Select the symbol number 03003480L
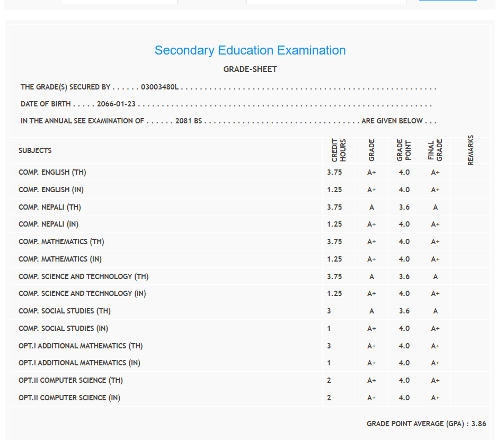The width and height of the screenshot is (504, 440). 160,87
